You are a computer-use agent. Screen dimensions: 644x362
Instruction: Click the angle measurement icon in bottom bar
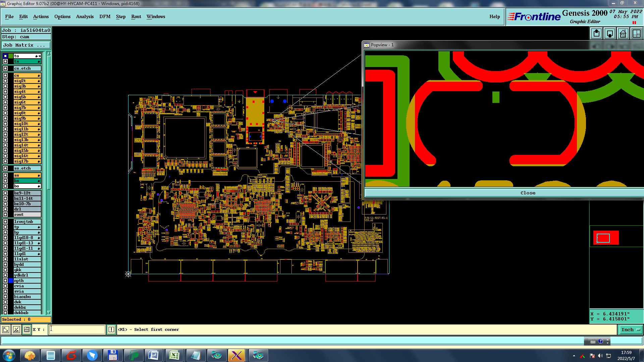tap(16, 329)
